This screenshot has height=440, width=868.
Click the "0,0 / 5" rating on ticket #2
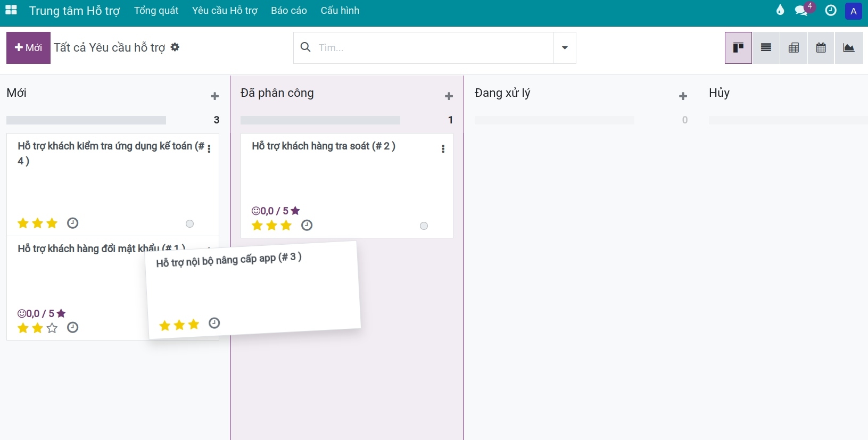[276, 211]
